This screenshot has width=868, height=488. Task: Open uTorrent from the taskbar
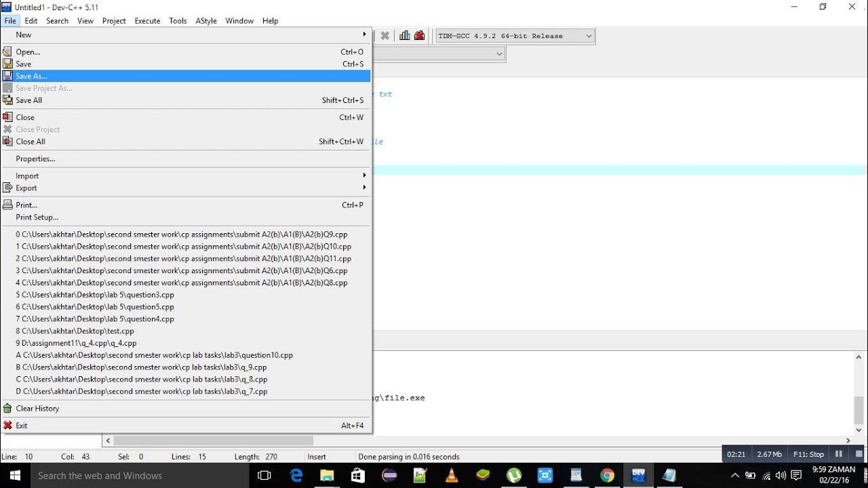tap(514, 475)
